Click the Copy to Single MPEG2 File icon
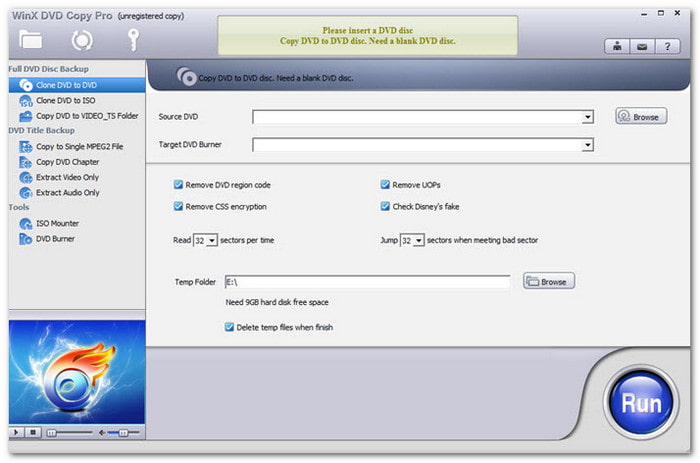The width and height of the screenshot is (700, 463). tap(25, 146)
